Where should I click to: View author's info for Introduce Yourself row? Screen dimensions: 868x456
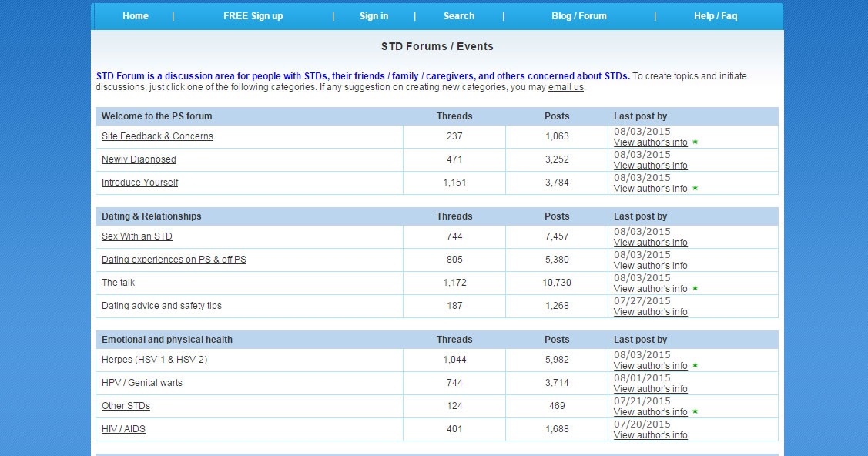[651, 189]
